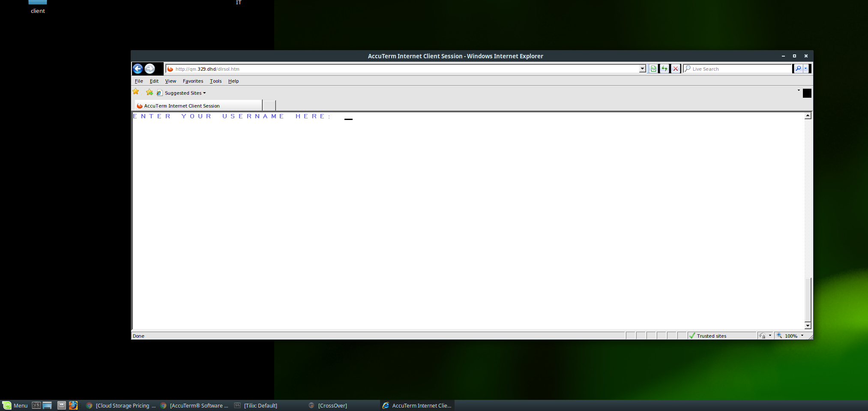
Task: Launch Firefox from the taskbar
Action: click(x=73, y=405)
